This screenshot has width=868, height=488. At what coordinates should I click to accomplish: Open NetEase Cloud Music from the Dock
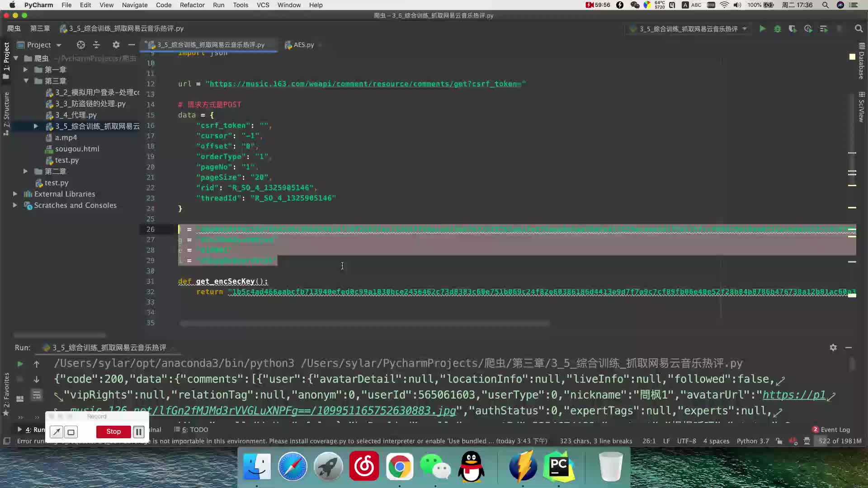pos(364,467)
